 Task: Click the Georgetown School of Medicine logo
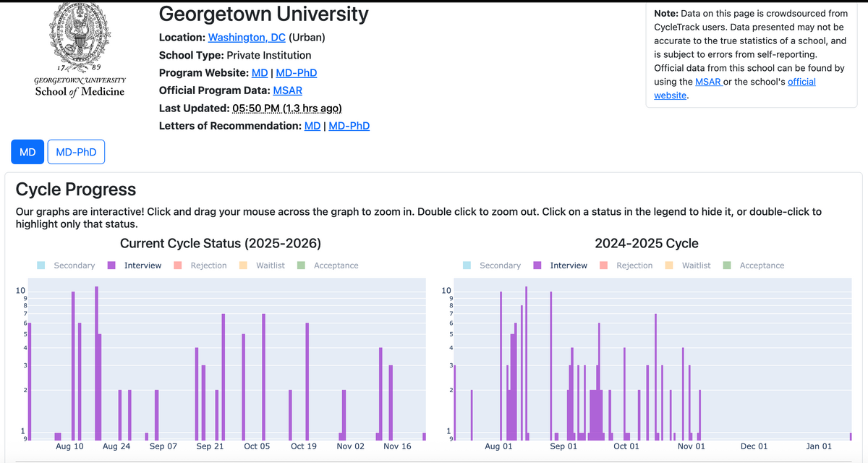tap(80, 49)
